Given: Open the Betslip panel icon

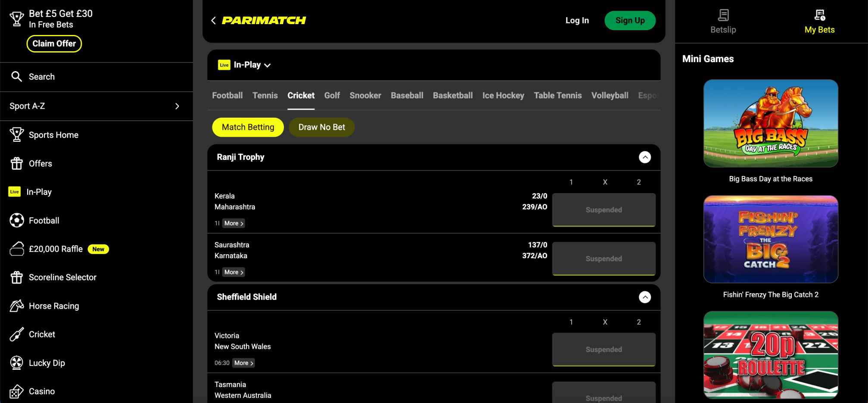Looking at the screenshot, I should click(722, 15).
